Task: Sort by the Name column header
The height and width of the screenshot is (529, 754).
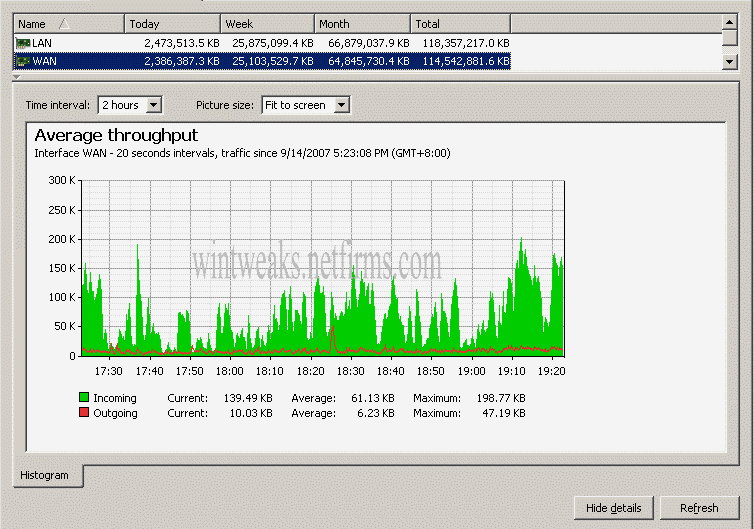Action: [x=69, y=24]
